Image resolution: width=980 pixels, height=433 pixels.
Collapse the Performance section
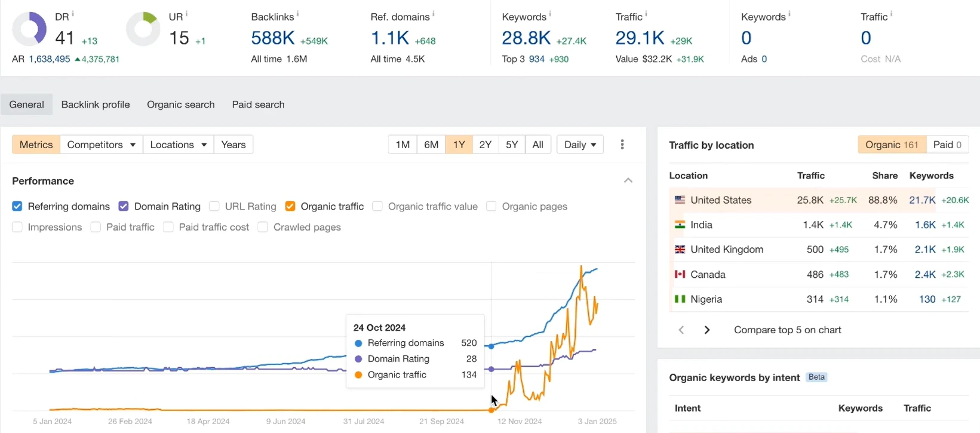click(x=628, y=180)
